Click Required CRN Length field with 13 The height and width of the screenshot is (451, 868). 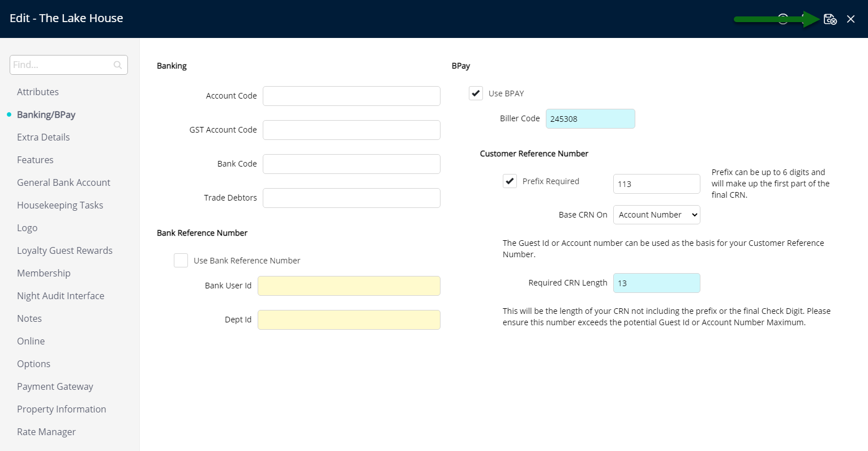pos(656,283)
